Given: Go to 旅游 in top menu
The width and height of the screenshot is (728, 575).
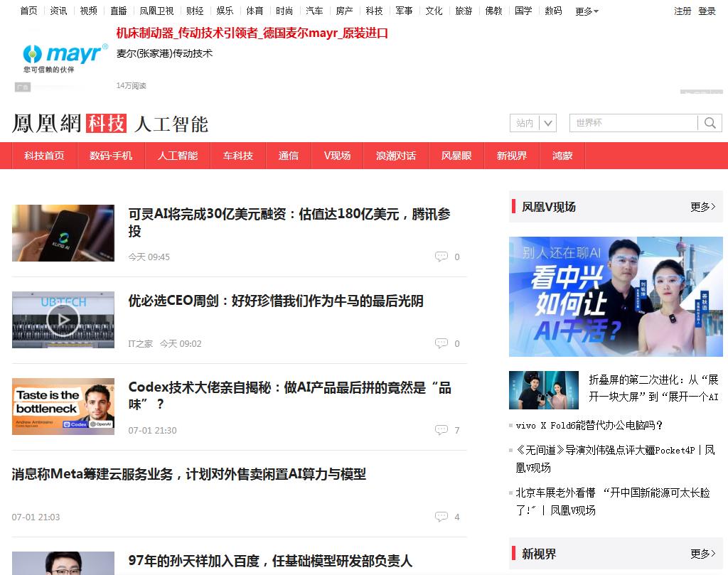Looking at the screenshot, I should click(x=464, y=11).
